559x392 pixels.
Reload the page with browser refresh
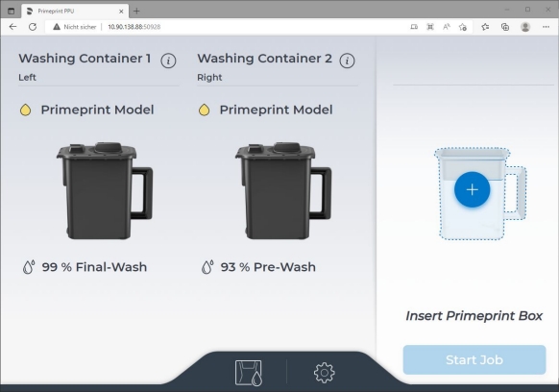(x=33, y=27)
